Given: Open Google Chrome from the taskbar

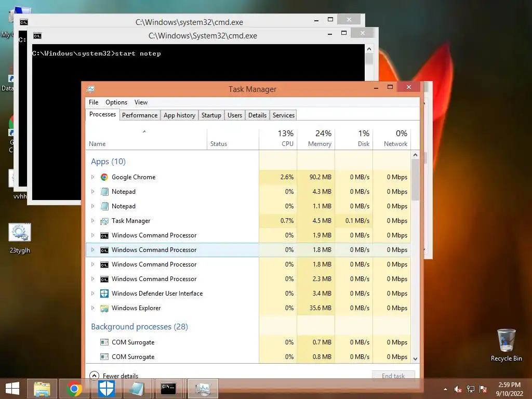Looking at the screenshot, I should tap(74, 389).
